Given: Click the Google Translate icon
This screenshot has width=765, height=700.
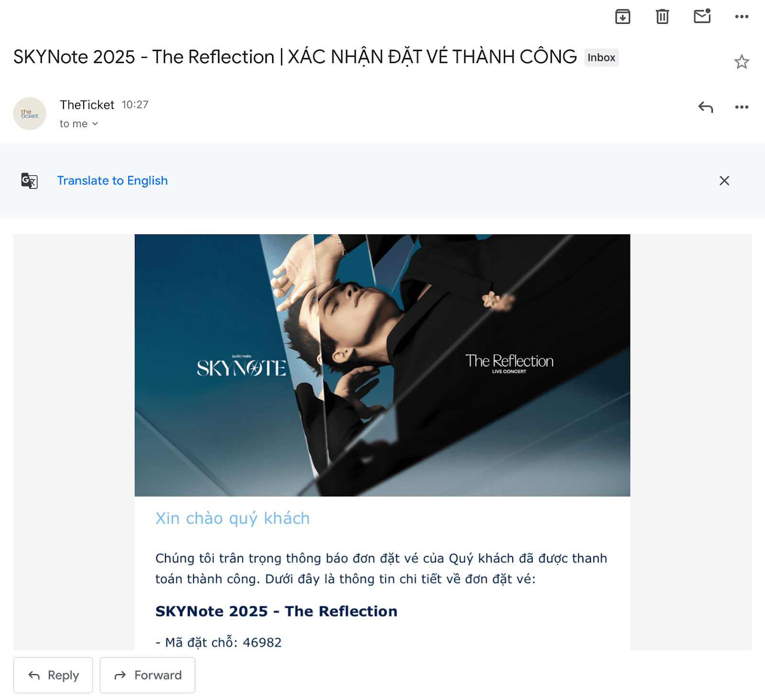Looking at the screenshot, I should pos(30,181).
